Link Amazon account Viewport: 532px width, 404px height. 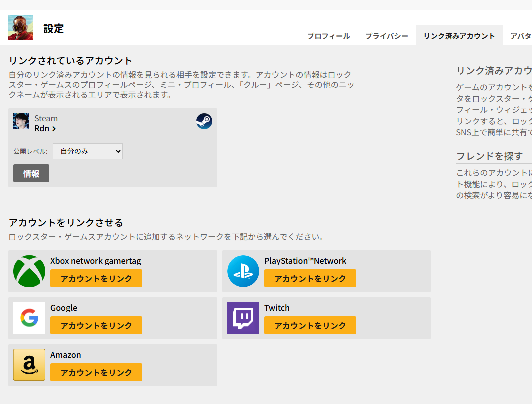[96, 372]
